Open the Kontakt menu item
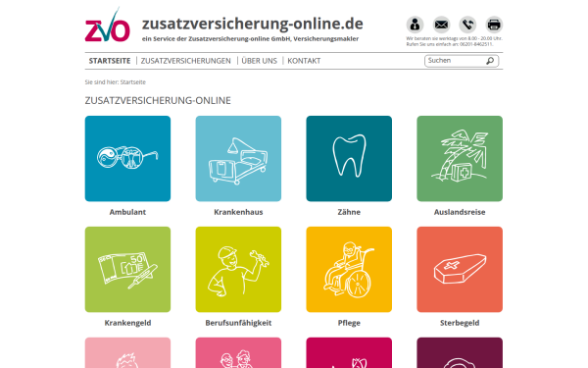 click(304, 61)
